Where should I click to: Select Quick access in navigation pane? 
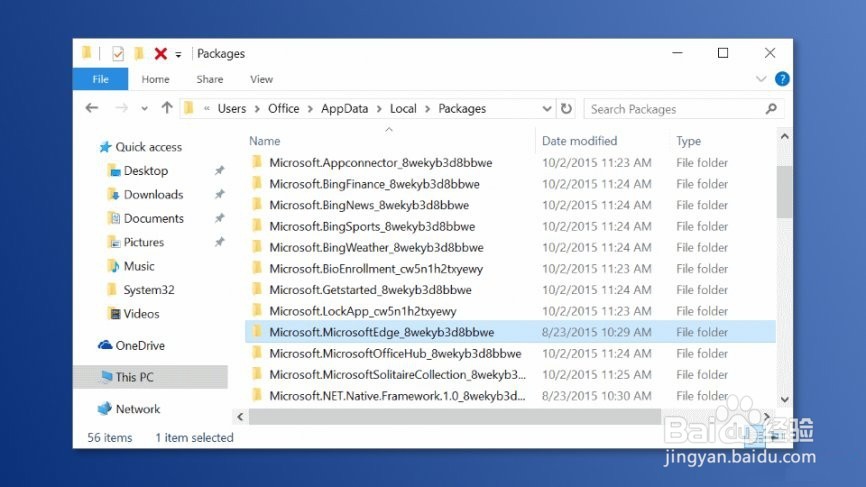(x=148, y=147)
